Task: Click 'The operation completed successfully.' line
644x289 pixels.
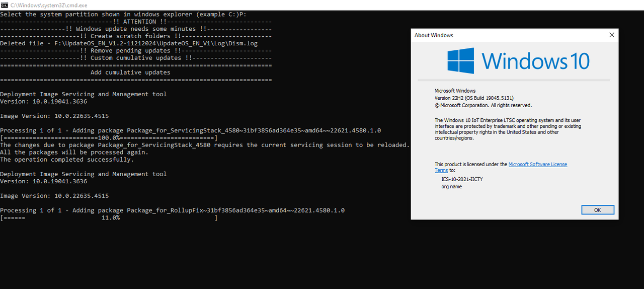Action: (x=67, y=160)
